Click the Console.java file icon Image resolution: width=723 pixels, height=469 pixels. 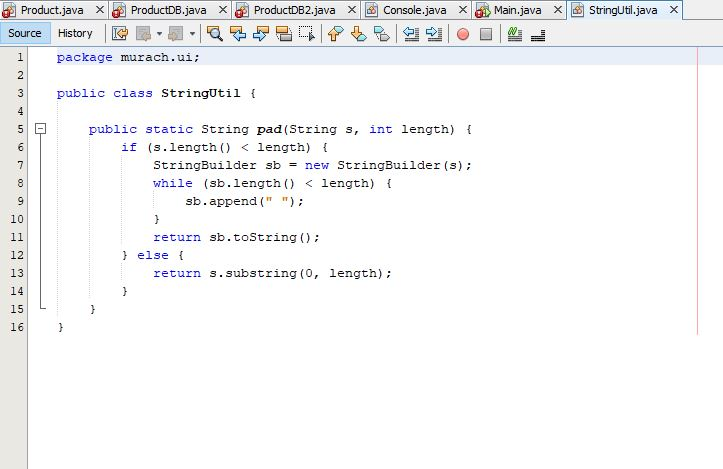point(372,10)
